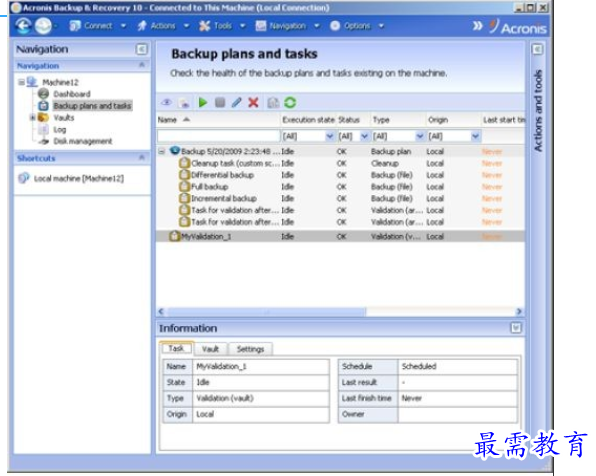Expand the Vaults tree node
This screenshot has width=596, height=476.
(33, 117)
